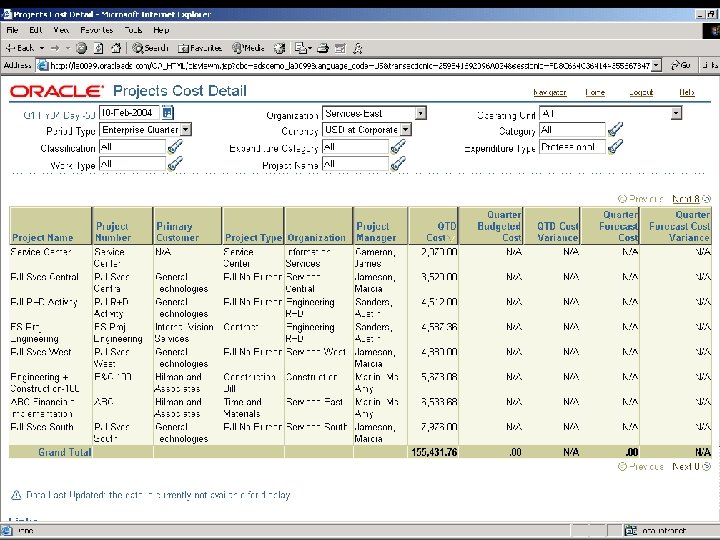Screen dimensions: 720x540
Task: Click the warning icon near Data Last Updated
Action: click(x=16, y=495)
